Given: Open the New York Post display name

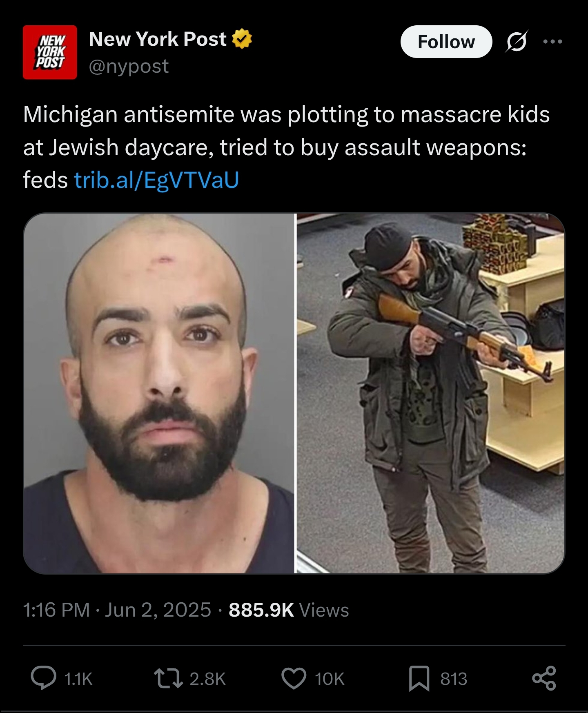Looking at the screenshot, I should tap(158, 39).
